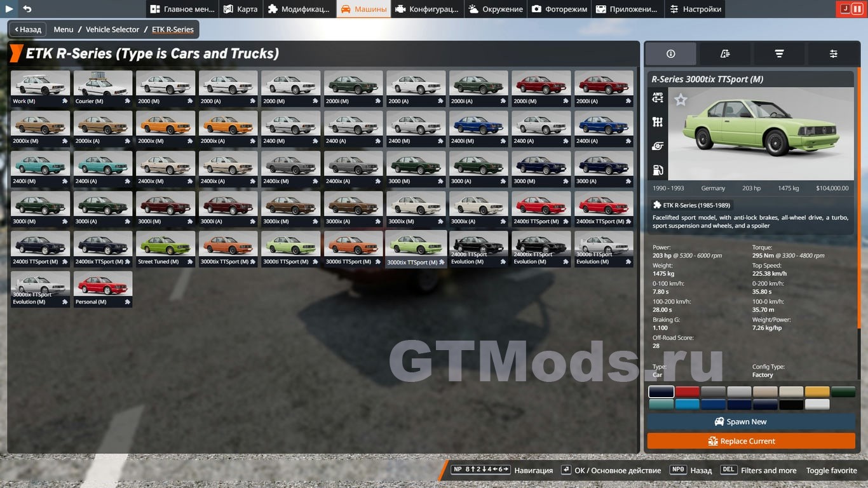Click the undo arrow icon in top bar

[27, 9]
